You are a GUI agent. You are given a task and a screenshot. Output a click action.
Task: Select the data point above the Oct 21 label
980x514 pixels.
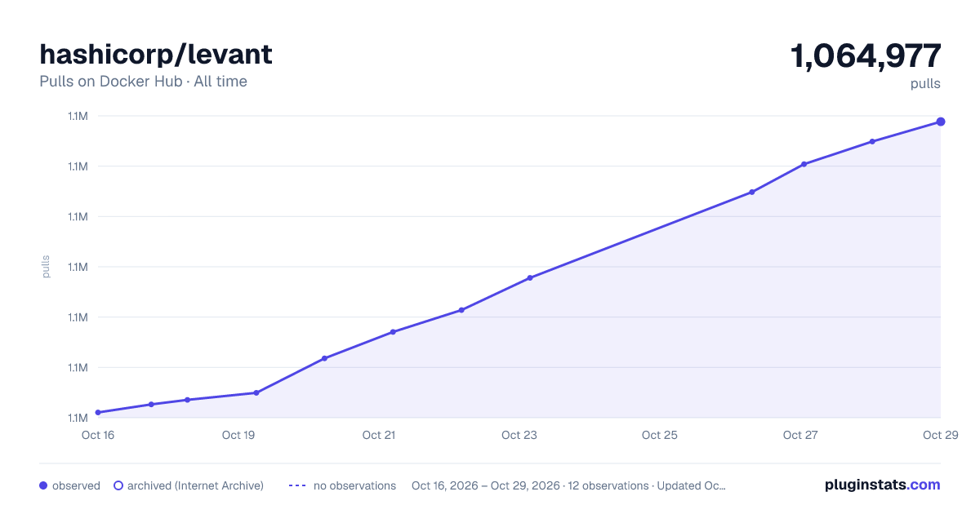coord(393,331)
